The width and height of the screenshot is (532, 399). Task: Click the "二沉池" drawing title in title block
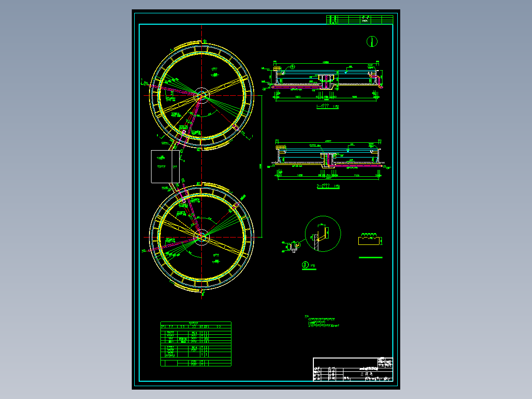[x=366, y=373]
